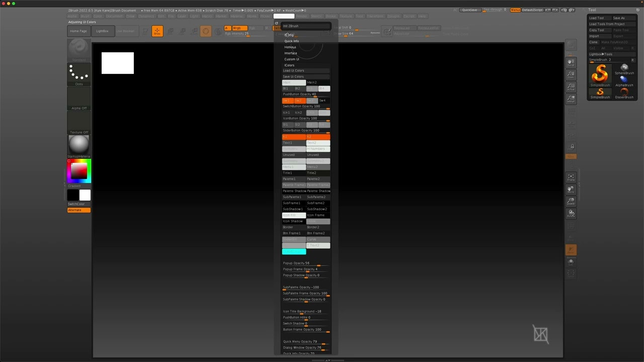
Task: Click the QuickSave button
Action: point(469,10)
